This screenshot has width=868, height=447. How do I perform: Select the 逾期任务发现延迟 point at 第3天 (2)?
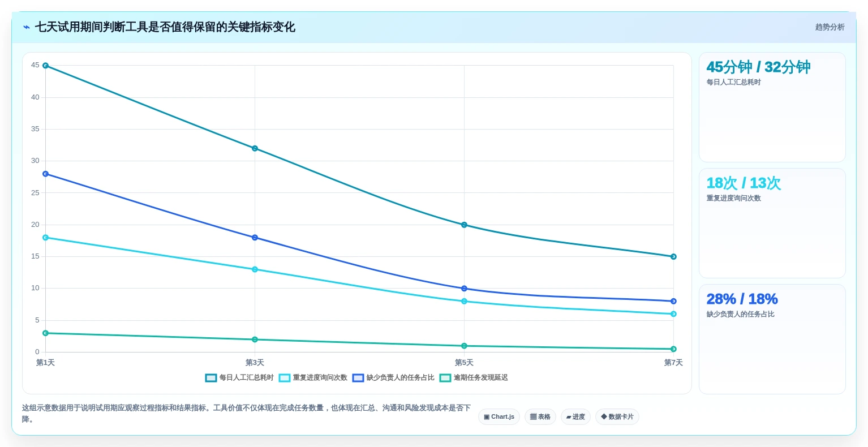255,339
